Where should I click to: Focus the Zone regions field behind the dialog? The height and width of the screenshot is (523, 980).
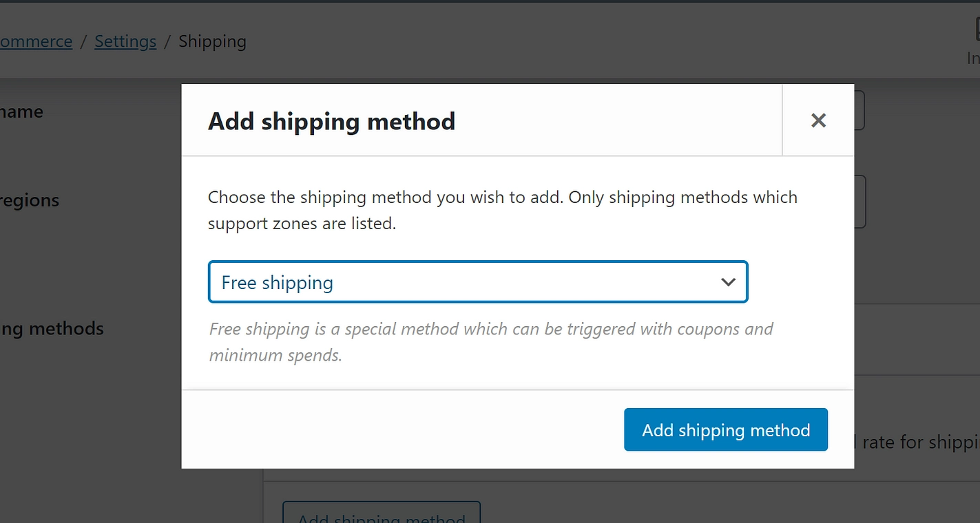[859, 202]
